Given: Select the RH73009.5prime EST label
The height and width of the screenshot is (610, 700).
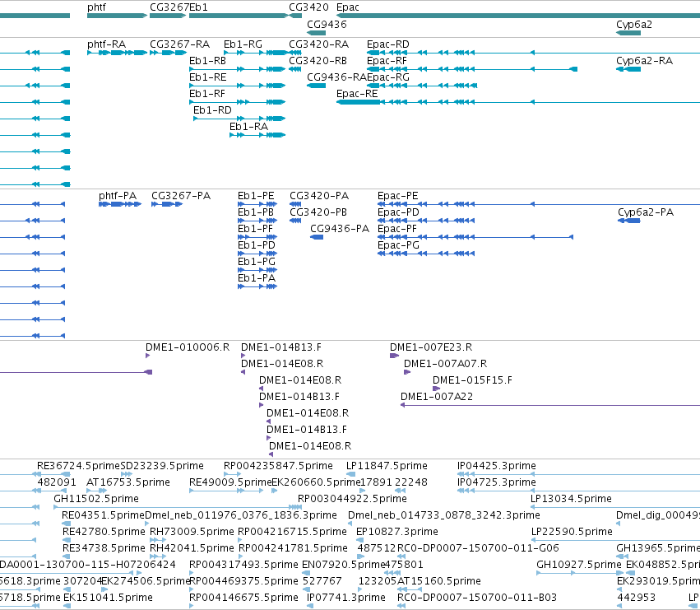Looking at the screenshot, I should click(192, 532).
